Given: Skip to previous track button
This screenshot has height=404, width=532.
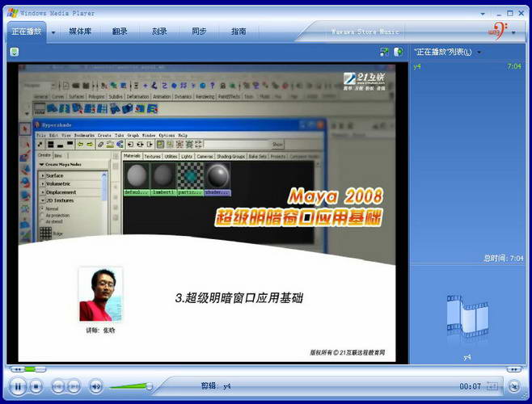Looking at the screenshot, I should 58,386.
